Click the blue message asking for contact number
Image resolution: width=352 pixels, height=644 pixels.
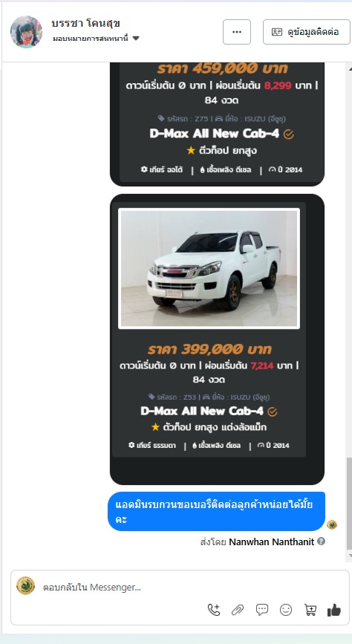tap(216, 511)
